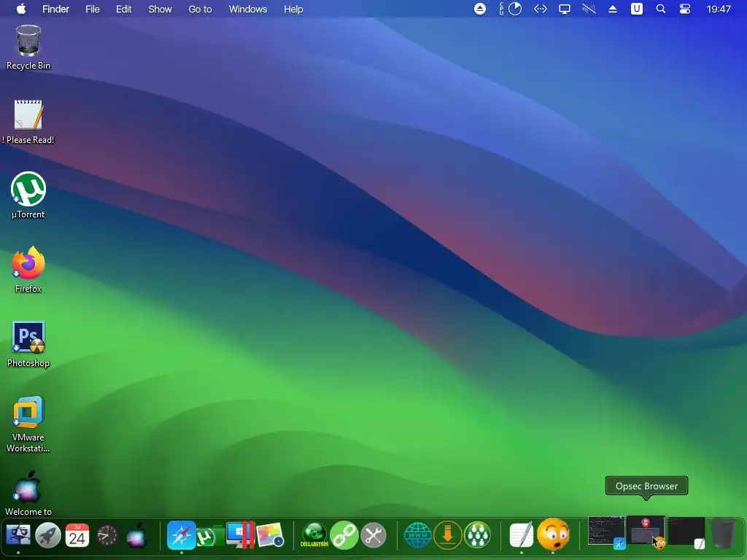Click the plain eject icon left of the U icon
The height and width of the screenshot is (560, 747).
point(613,9)
